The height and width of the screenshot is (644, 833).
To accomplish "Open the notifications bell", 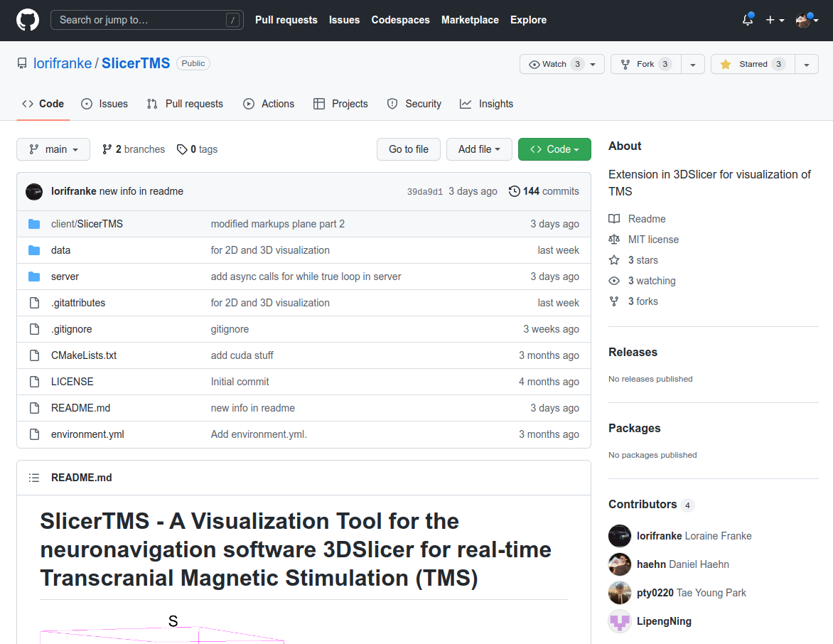I will coord(748,20).
